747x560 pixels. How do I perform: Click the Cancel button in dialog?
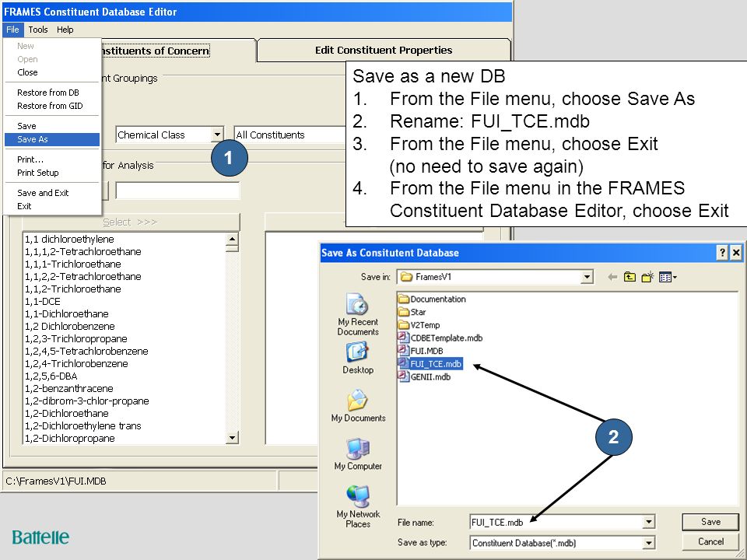[x=710, y=541]
